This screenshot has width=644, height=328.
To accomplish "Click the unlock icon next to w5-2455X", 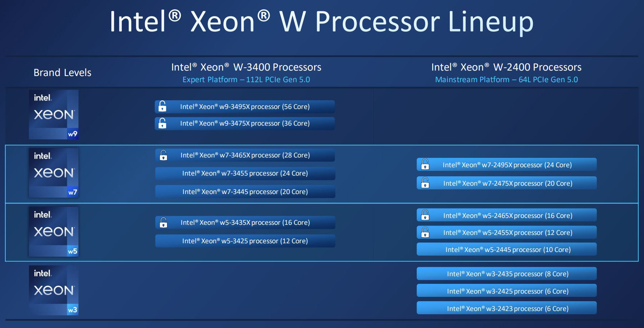I will pyautogui.click(x=425, y=232).
